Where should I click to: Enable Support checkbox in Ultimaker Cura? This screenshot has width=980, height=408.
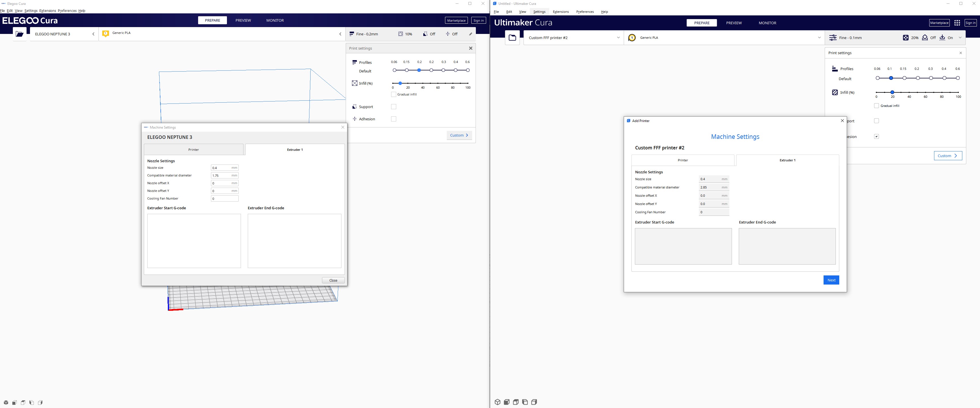[x=877, y=121]
